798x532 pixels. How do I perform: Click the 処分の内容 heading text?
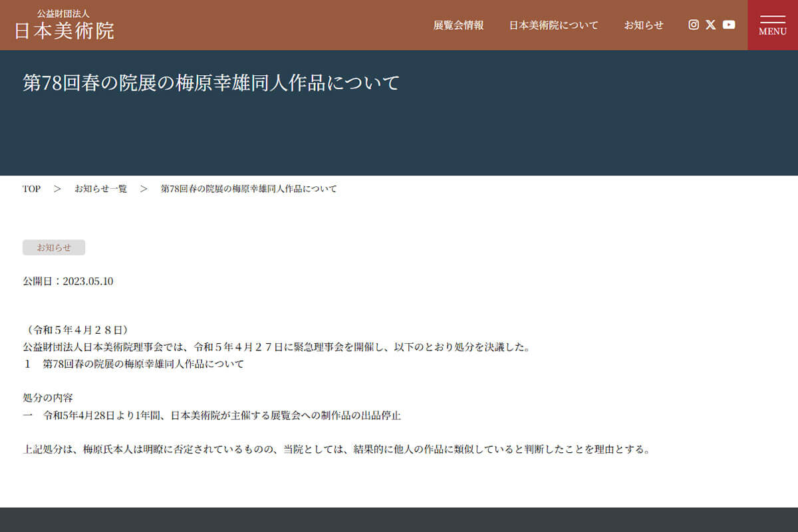coord(48,398)
